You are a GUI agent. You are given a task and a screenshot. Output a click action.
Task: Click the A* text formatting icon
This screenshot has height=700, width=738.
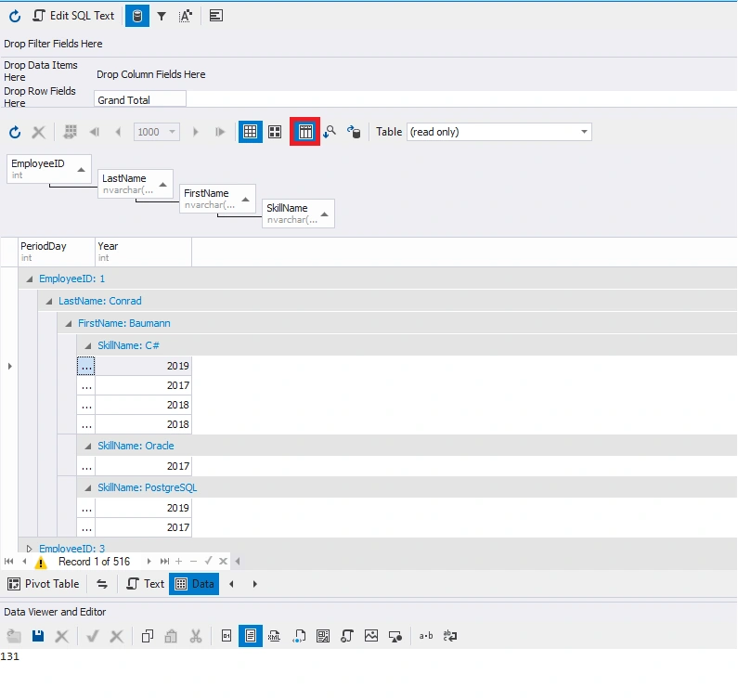[x=186, y=16]
